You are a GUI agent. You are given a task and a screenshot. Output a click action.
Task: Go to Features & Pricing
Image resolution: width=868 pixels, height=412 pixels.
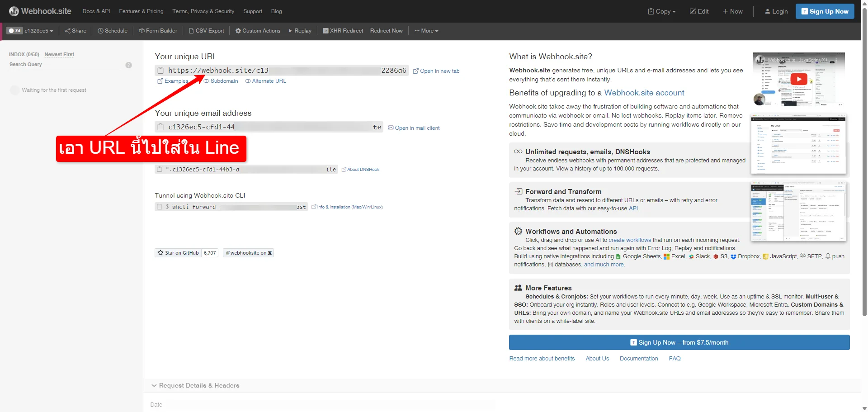click(141, 11)
